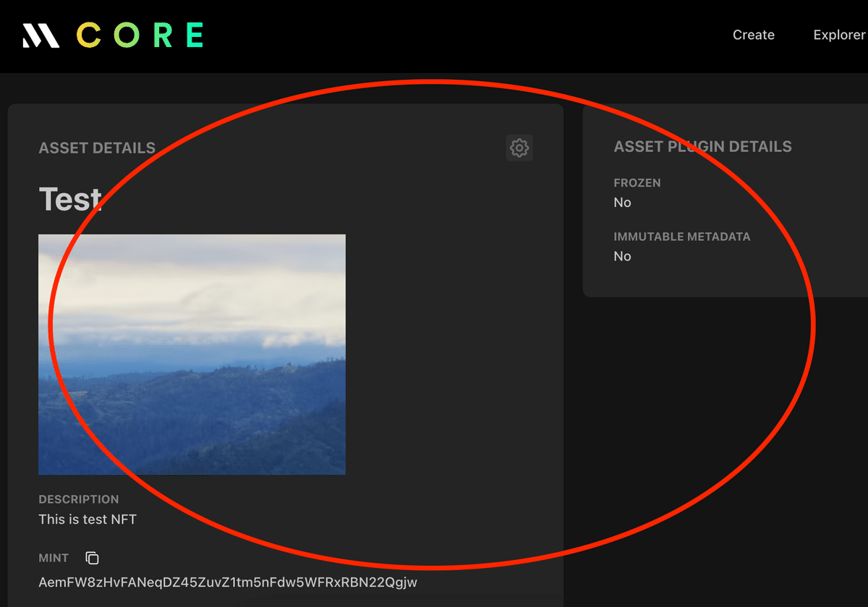The width and height of the screenshot is (868, 607).
Task: Go to the Explorer page
Action: [x=839, y=35]
